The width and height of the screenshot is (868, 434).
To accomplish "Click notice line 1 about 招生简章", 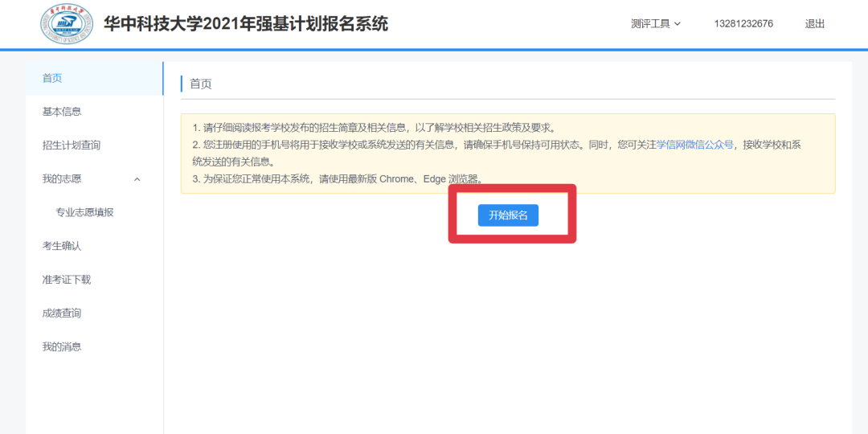I will (374, 128).
